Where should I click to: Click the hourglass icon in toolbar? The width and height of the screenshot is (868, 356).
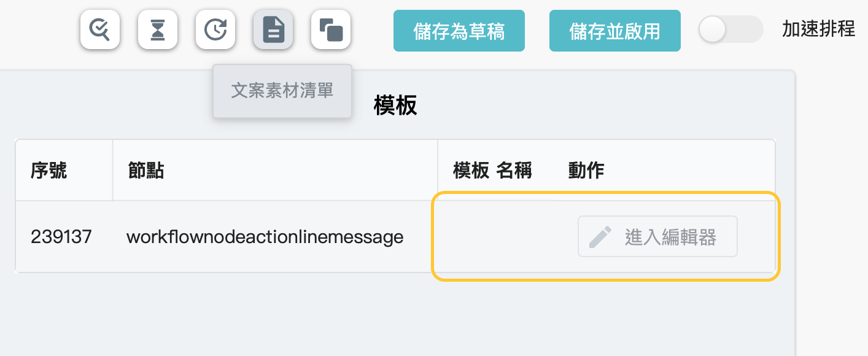158,29
